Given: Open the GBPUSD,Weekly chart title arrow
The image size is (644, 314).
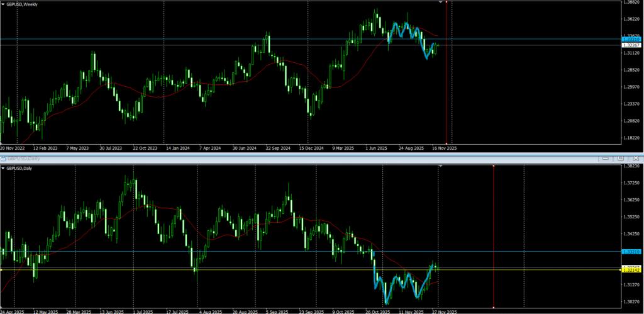Looking at the screenshot, I should tap(3, 4).
